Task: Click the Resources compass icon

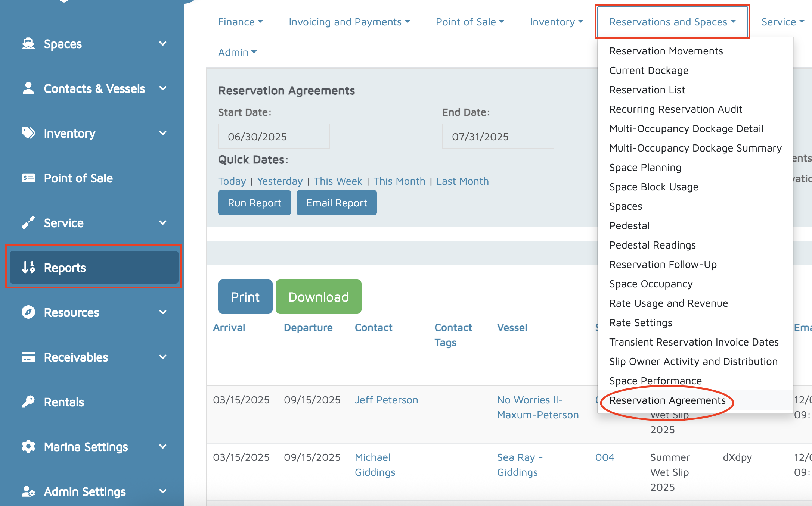Action: [28, 312]
